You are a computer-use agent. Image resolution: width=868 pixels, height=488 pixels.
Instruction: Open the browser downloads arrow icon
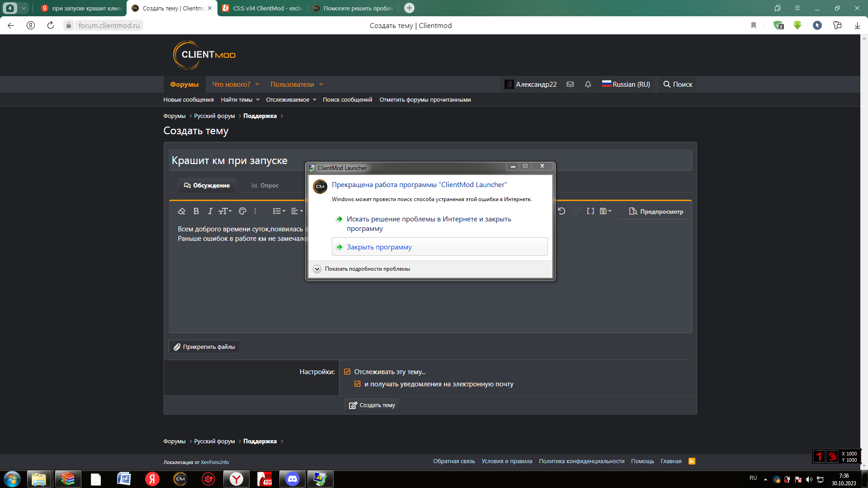tap(857, 25)
